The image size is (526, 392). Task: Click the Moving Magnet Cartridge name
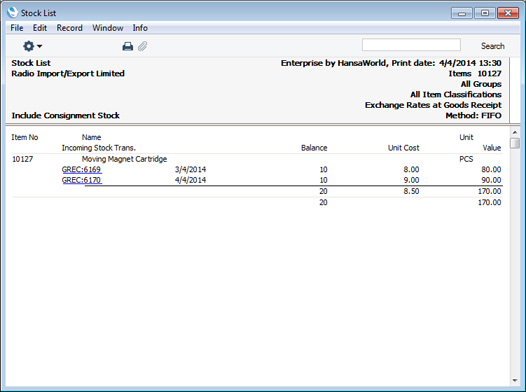pos(124,159)
